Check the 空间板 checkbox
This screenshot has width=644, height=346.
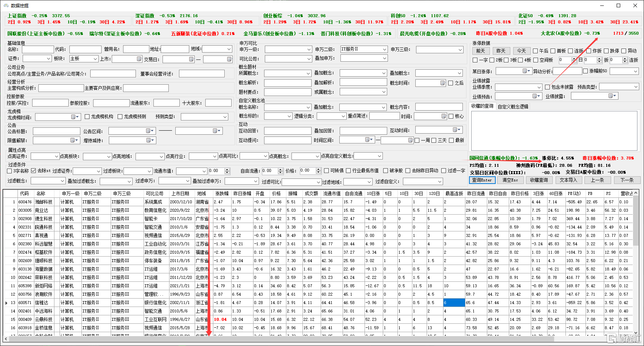[x=536, y=60]
